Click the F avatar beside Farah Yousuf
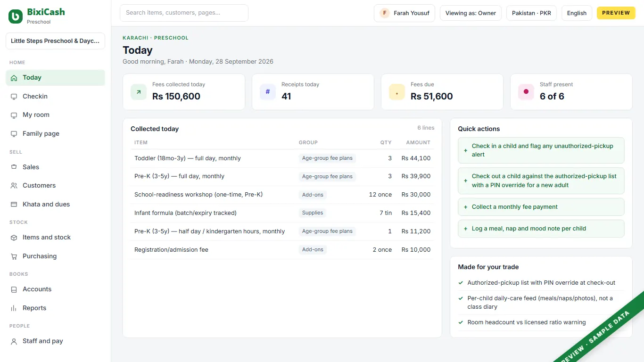 [385, 13]
